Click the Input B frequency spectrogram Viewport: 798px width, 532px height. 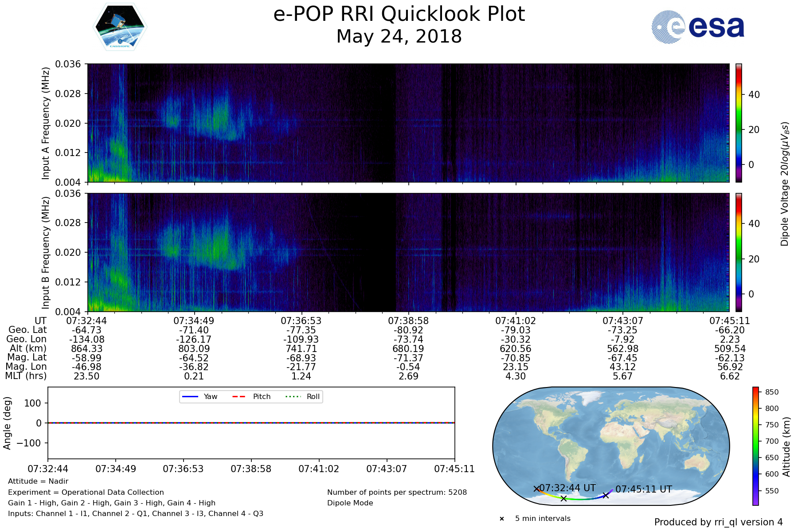coord(408,252)
